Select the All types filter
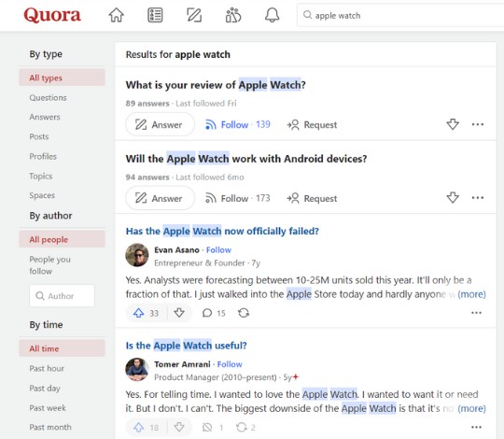 62,78
